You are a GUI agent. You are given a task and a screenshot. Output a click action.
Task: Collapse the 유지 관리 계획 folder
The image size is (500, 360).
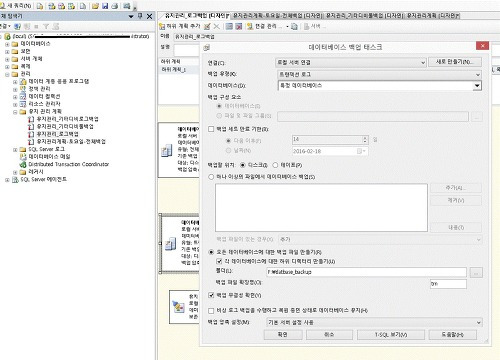(x=15, y=112)
